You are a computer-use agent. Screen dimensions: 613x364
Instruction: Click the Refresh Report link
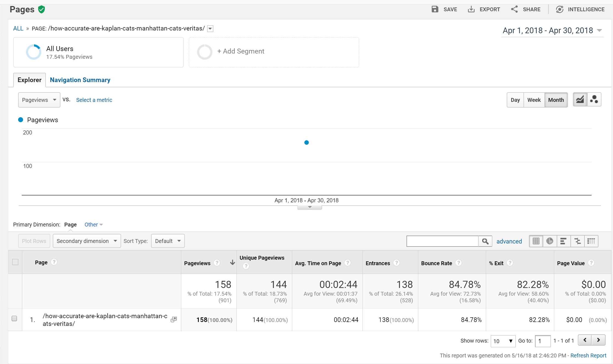[588, 355]
